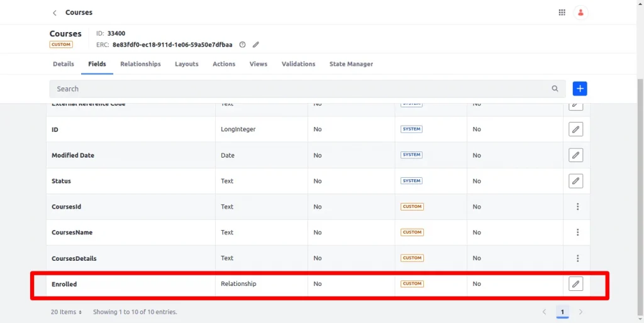
Task: Edit the ID field row
Action: 575,129
